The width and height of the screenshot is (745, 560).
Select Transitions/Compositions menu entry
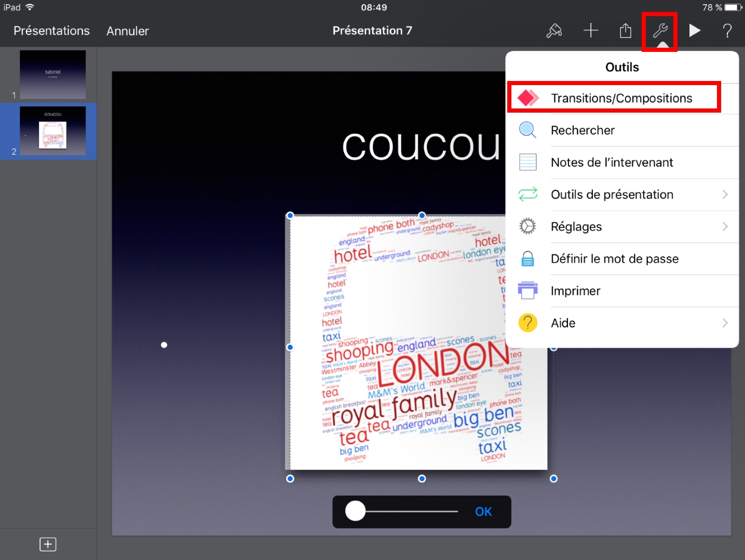click(x=621, y=98)
